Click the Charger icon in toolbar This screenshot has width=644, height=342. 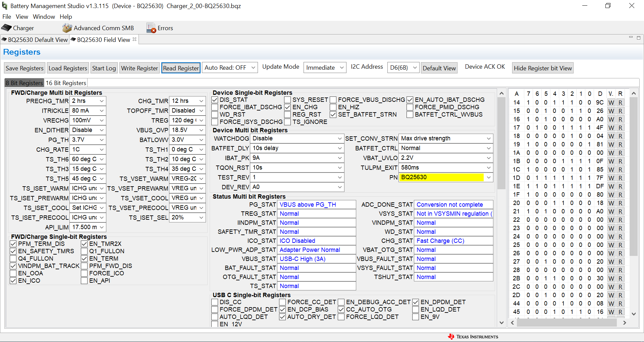click(7, 28)
